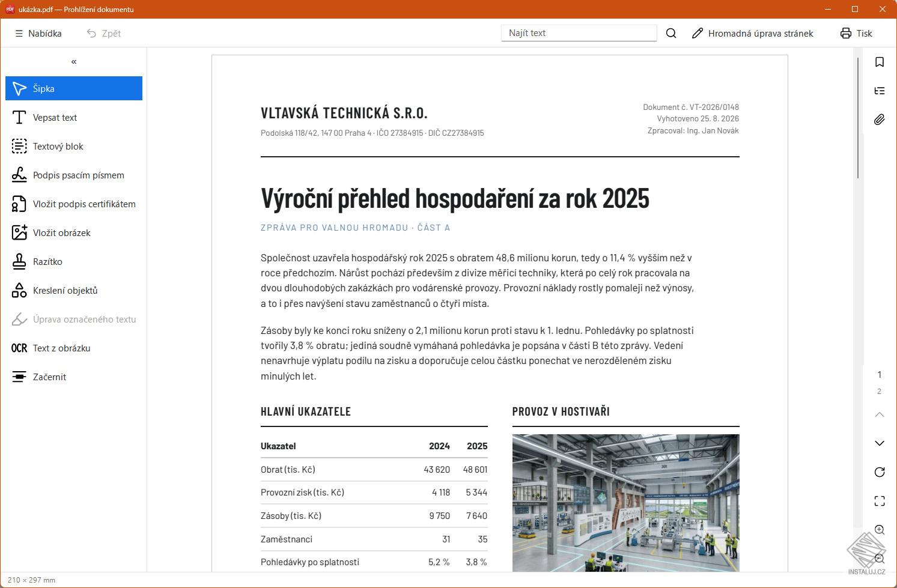Open Hromadná úprava stránek
Viewport: 897px width, 588px height.
(752, 33)
